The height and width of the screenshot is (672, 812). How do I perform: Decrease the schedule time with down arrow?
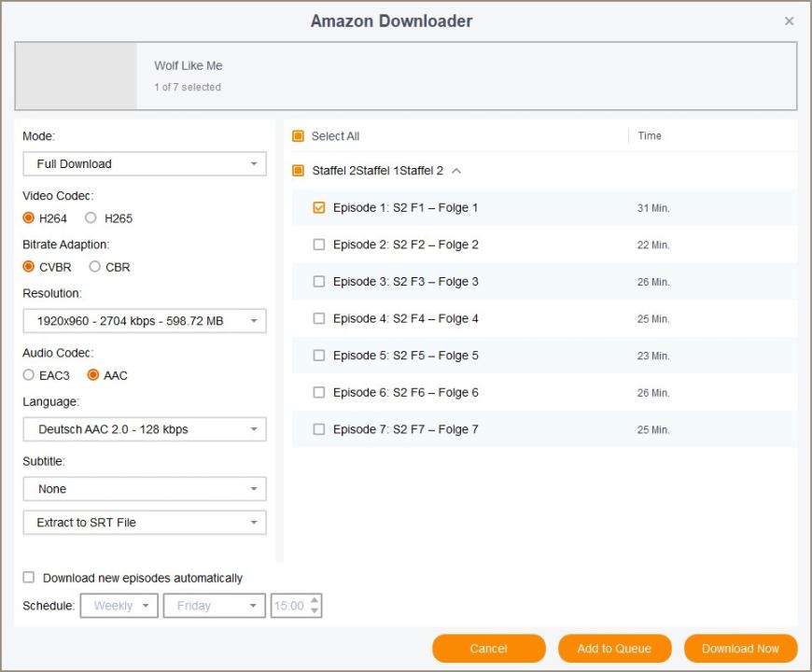click(315, 611)
